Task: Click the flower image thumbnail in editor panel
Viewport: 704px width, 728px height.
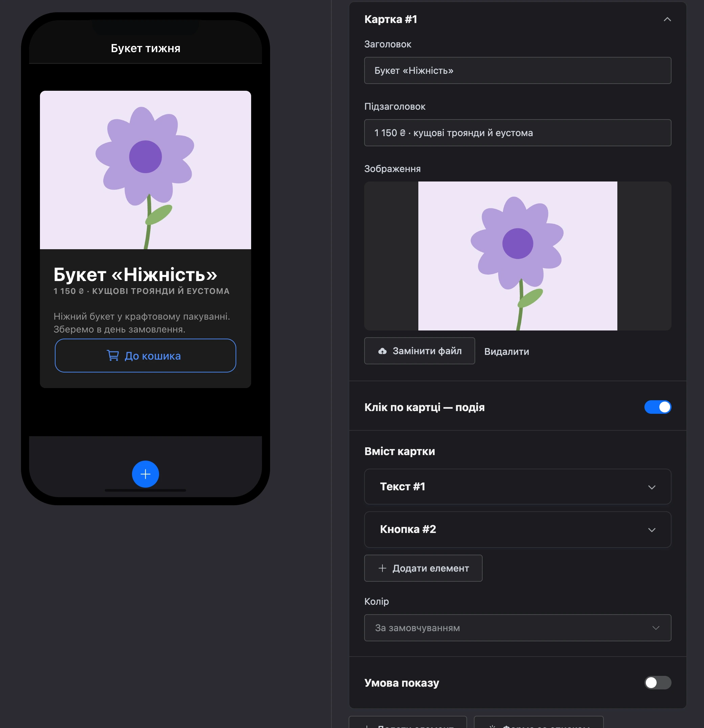Action: 518,256
